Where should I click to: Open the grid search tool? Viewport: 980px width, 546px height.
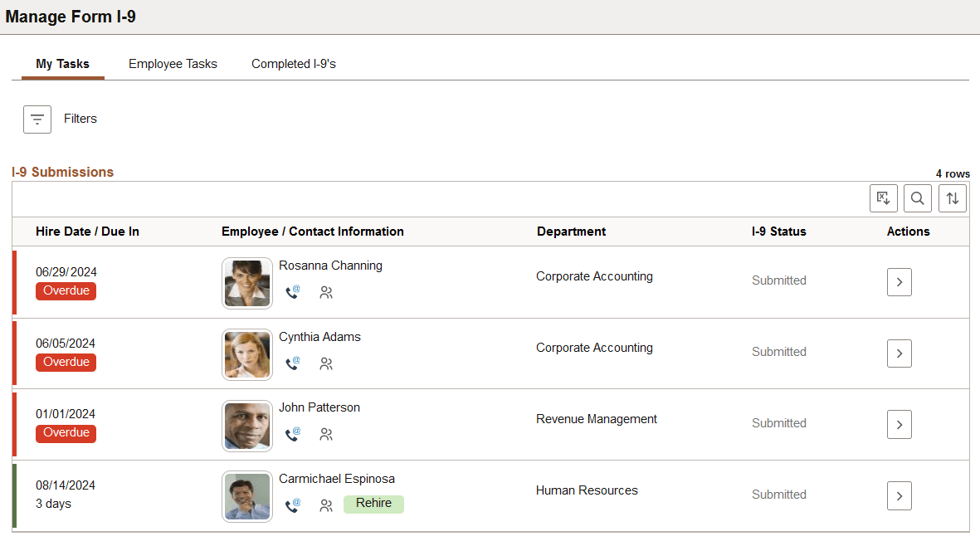pos(918,198)
